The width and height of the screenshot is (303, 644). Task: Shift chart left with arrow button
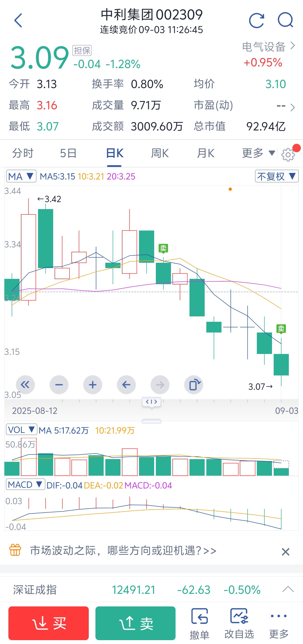pyautogui.click(x=126, y=385)
